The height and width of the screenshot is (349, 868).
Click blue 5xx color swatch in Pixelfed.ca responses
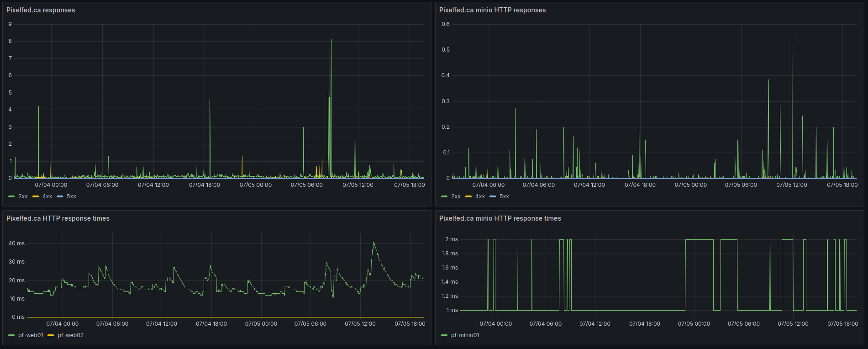click(60, 196)
